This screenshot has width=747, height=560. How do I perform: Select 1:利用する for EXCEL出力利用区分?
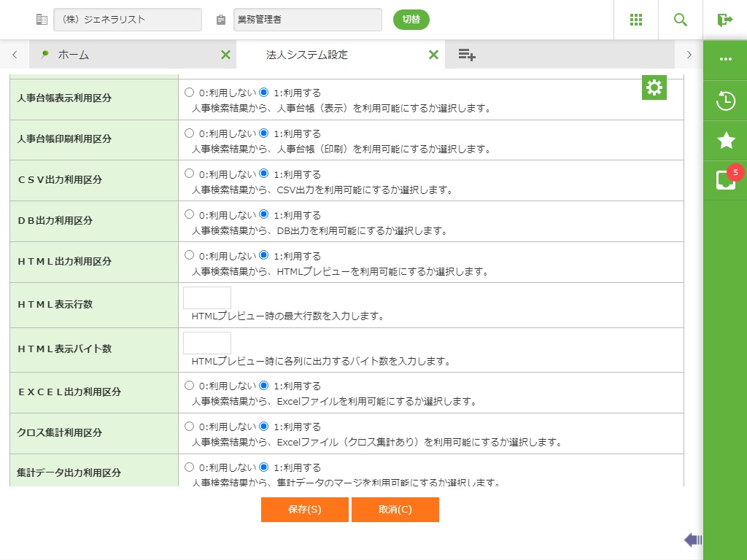click(x=264, y=386)
